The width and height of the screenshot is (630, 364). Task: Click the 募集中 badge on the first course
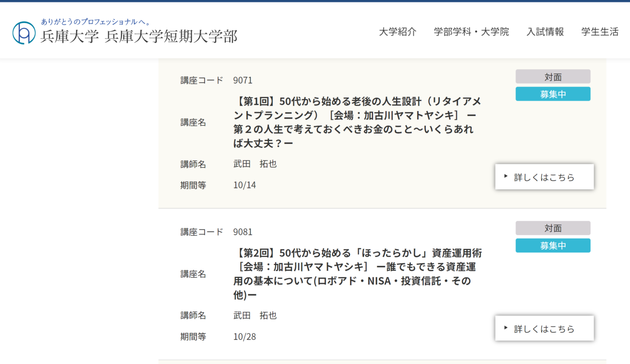[553, 93]
